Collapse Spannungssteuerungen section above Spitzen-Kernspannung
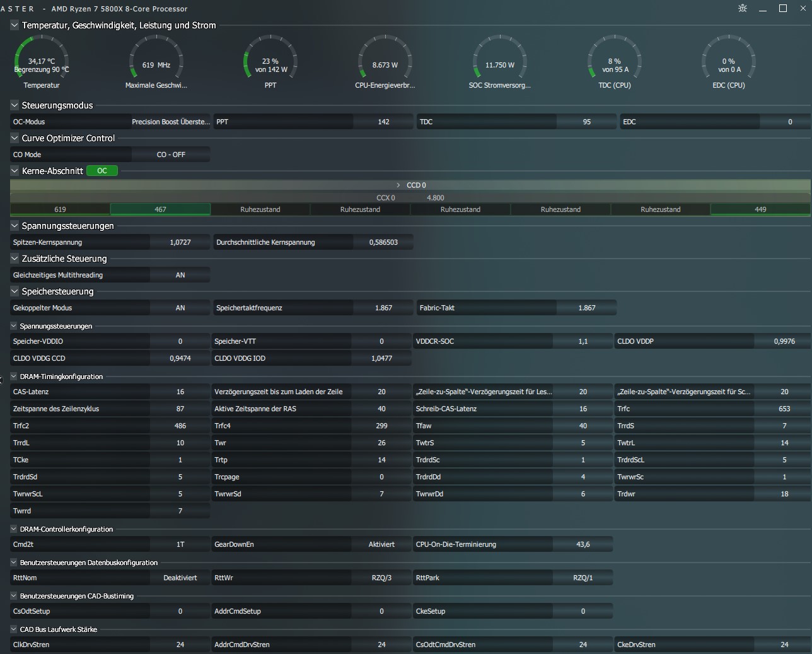The image size is (812, 654). click(14, 226)
